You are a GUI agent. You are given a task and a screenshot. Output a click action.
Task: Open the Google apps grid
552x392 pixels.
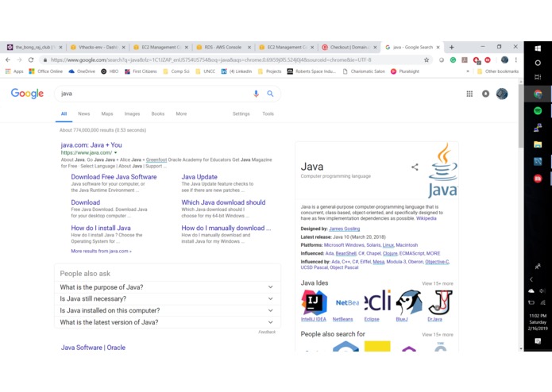tap(469, 94)
